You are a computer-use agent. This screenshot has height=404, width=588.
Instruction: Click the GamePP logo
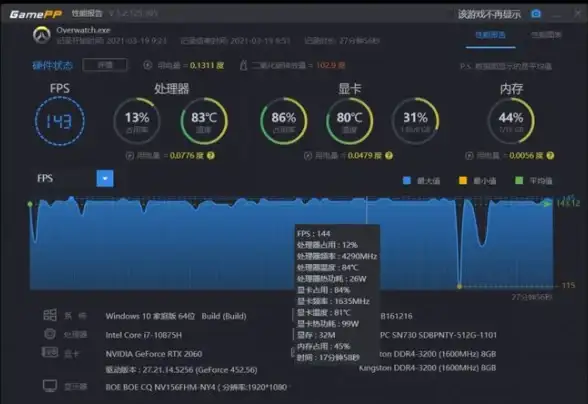click(x=36, y=14)
